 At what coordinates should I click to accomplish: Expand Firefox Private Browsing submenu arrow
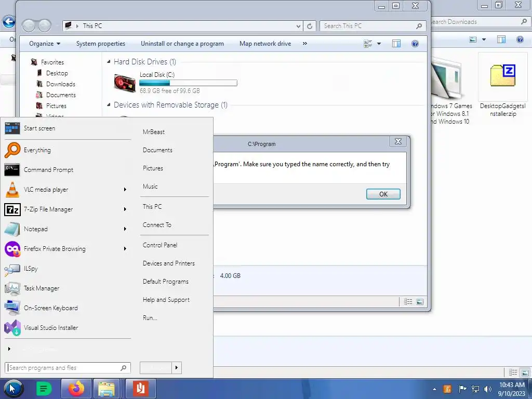coord(125,249)
